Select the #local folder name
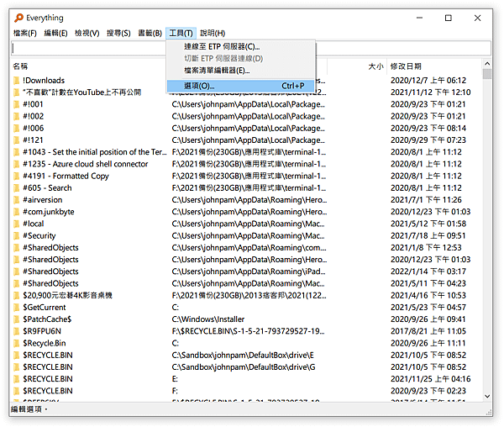Screen dimensions: 504x427 click(34, 224)
